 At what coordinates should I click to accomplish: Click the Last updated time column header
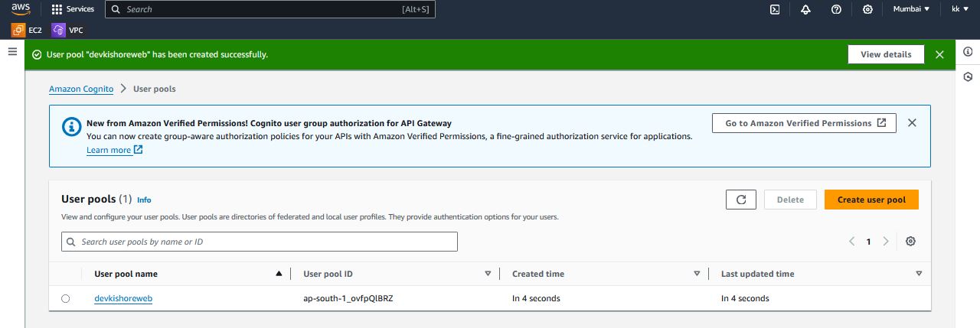click(758, 274)
